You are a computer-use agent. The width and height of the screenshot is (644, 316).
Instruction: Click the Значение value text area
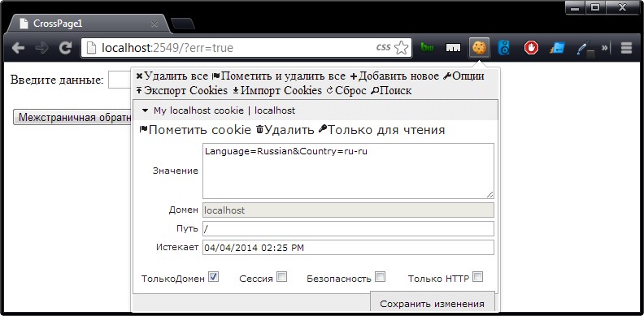point(348,171)
